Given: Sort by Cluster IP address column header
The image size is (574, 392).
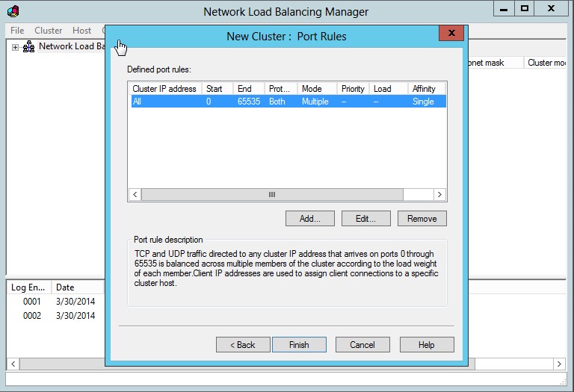Looking at the screenshot, I should [x=164, y=88].
